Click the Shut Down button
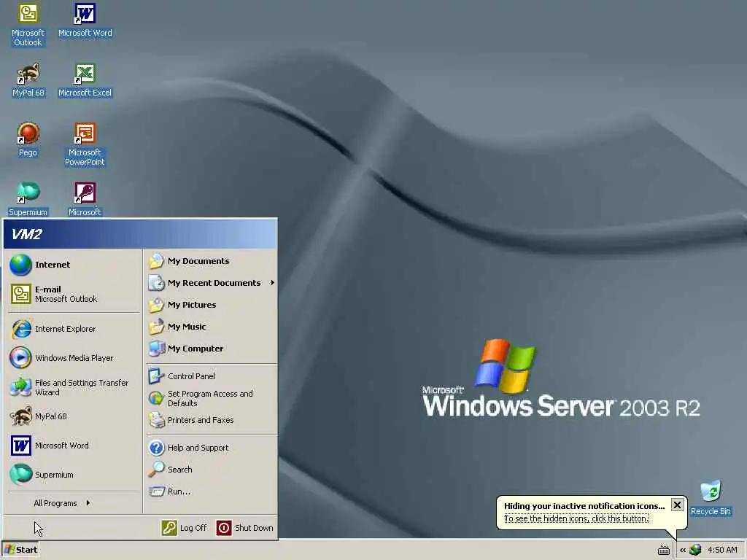 click(x=245, y=528)
